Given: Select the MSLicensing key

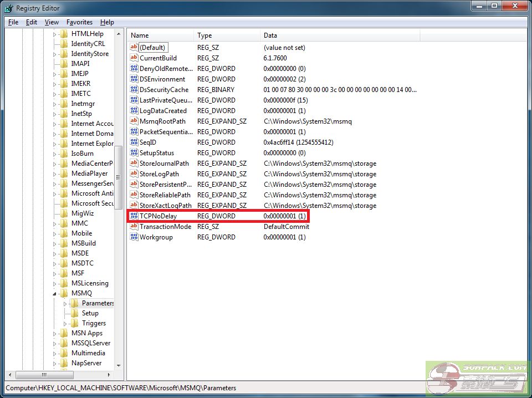Looking at the screenshot, I should point(90,283).
